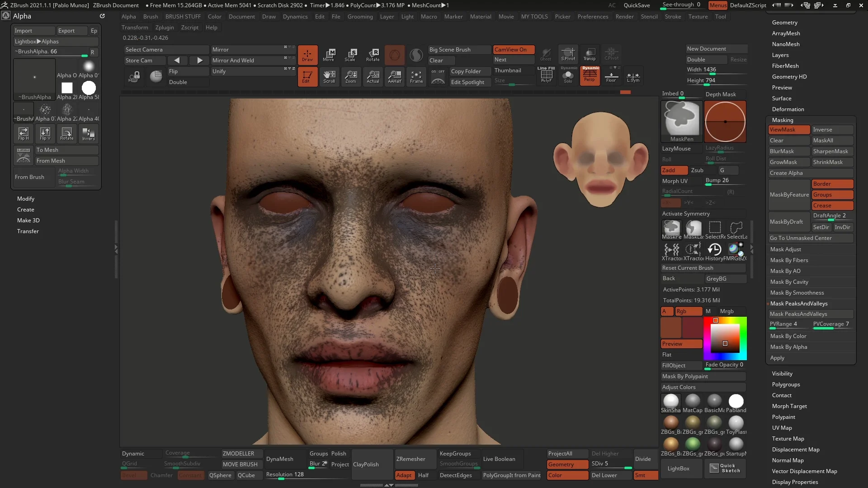This screenshot has width=868, height=488.
Task: Expand the Layers subpalette
Action: 780,55
